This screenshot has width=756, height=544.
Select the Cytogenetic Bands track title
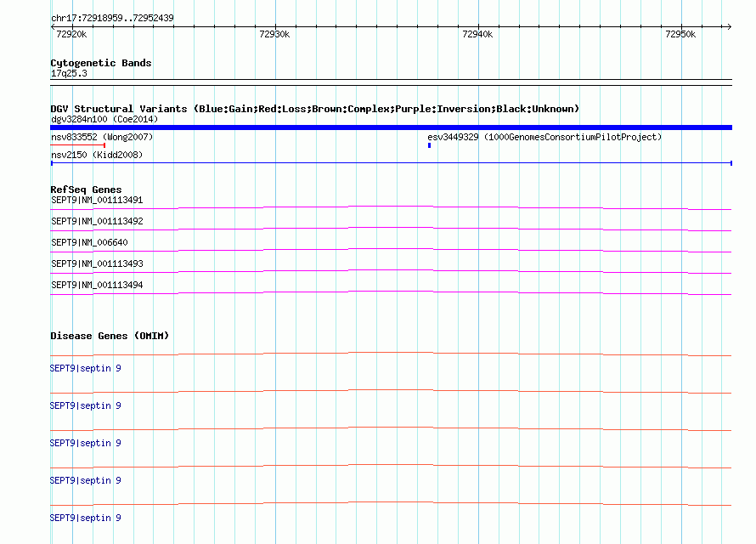[x=101, y=63]
